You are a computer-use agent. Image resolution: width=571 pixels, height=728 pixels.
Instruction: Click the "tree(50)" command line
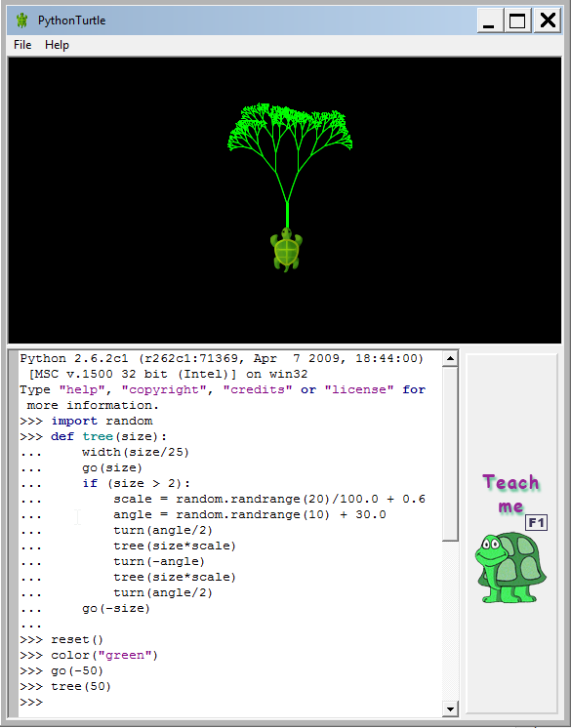pyautogui.click(x=65, y=686)
